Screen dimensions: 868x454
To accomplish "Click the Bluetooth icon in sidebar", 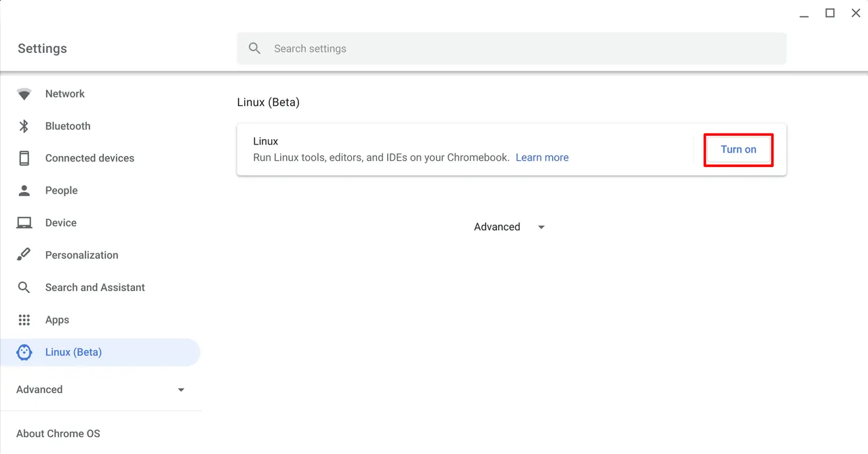I will coord(24,126).
